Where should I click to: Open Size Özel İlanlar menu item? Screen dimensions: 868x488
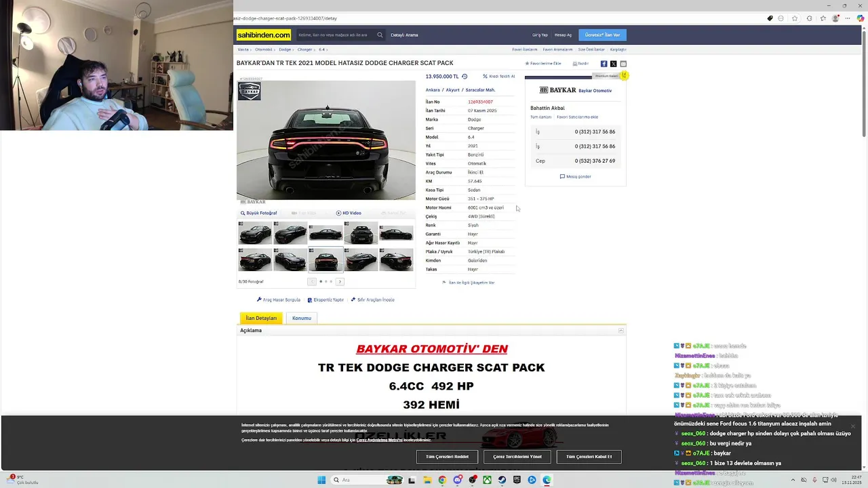(x=591, y=49)
